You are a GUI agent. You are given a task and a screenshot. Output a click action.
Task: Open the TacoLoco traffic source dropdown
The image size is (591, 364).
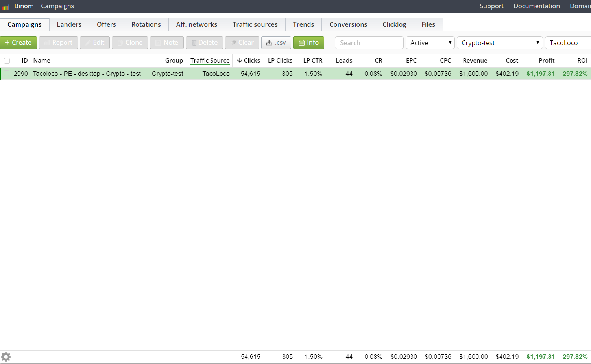(568, 42)
